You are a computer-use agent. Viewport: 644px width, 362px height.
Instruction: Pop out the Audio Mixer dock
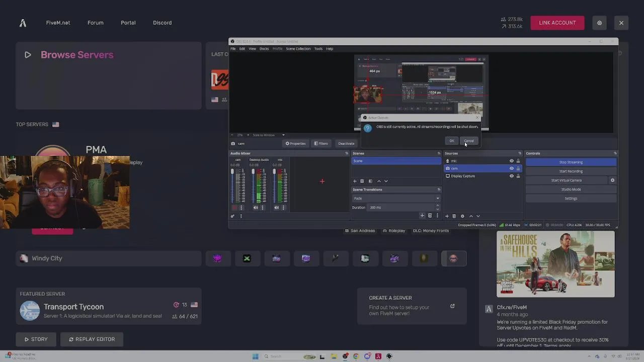click(x=346, y=153)
